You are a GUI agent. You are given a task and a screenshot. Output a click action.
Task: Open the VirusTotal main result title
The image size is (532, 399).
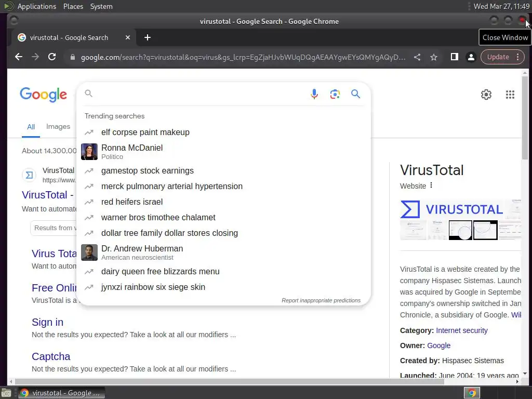pyautogui.click(x=48, y=195)
